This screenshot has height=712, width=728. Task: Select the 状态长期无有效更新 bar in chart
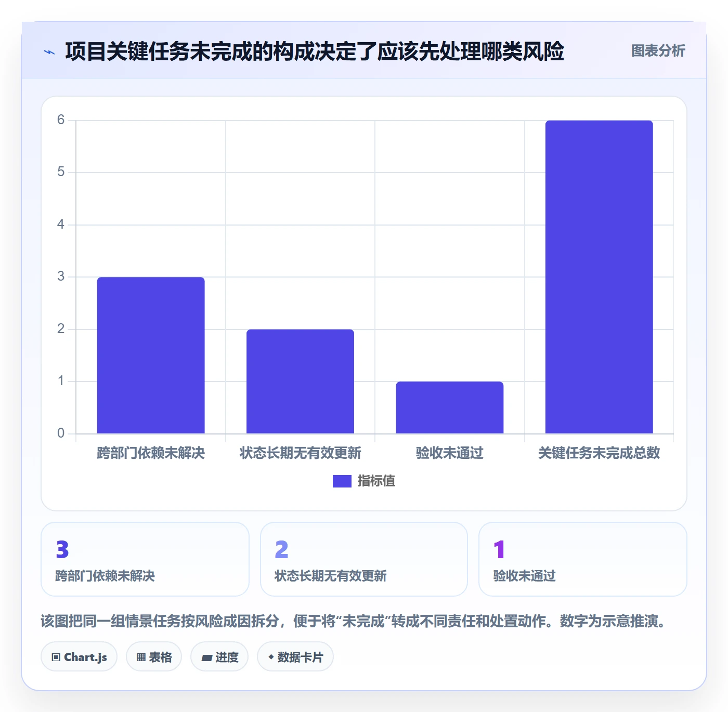point(300,381)
